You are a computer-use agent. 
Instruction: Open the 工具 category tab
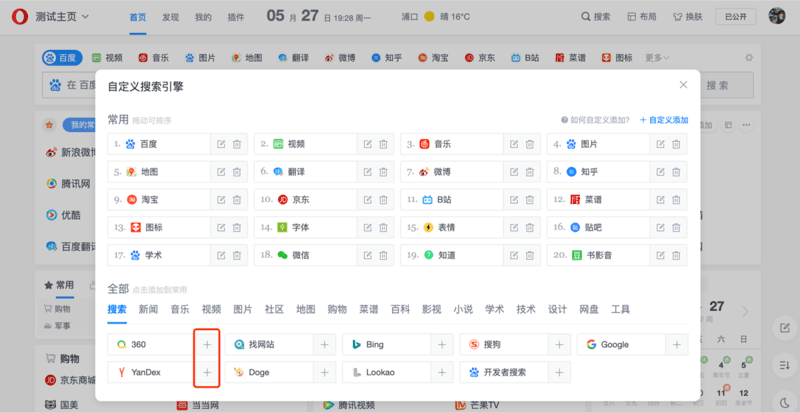(x=620, y=309)
